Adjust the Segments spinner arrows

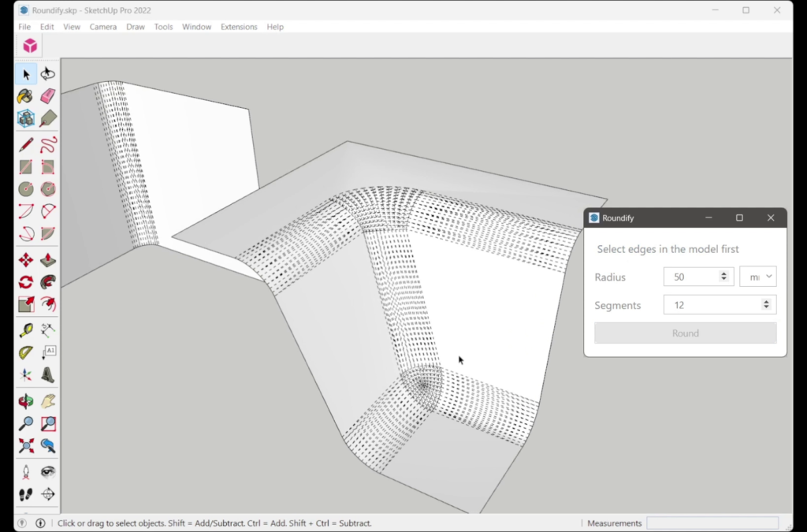point(766,304)
